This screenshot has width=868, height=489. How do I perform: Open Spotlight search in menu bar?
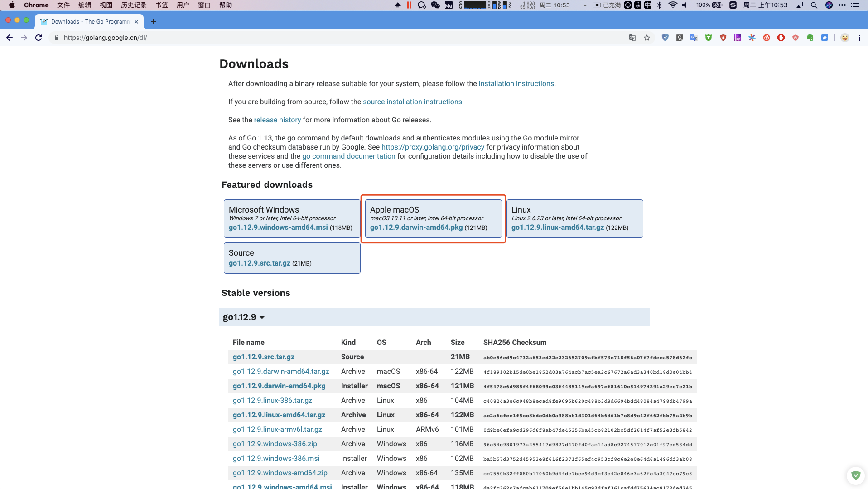point(814,5)
